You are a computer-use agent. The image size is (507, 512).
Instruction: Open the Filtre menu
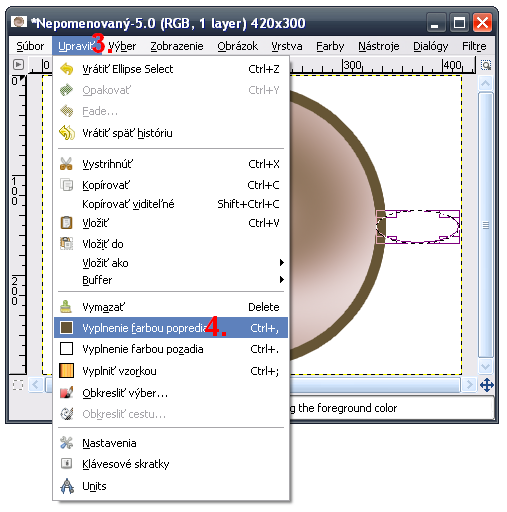tap(474, 46)
